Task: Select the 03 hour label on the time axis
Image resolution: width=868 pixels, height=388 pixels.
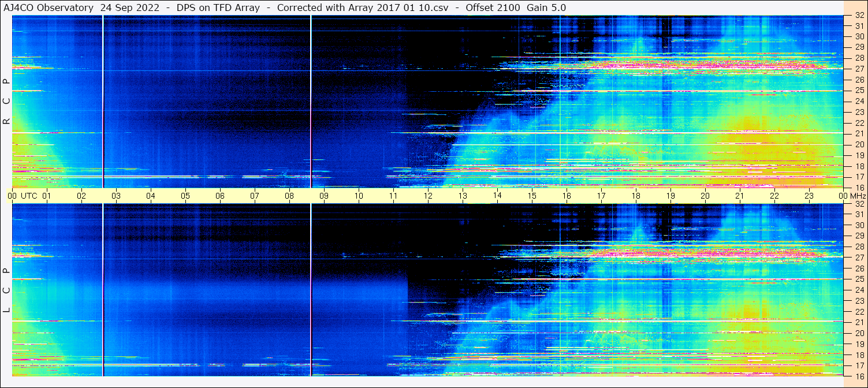Action: pyautogui.click(x=116, y=196)
